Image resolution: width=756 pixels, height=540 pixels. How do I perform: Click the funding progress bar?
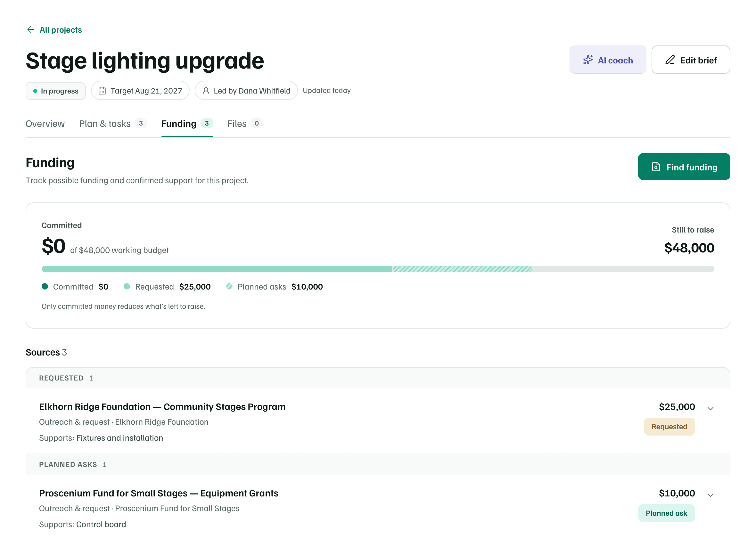(378, 269)
